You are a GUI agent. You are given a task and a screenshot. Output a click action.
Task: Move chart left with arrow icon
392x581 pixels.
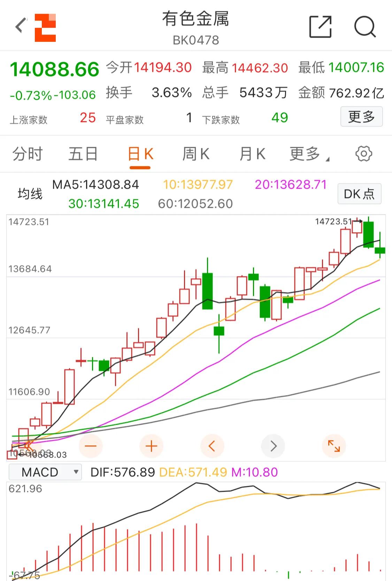(212, 446)
